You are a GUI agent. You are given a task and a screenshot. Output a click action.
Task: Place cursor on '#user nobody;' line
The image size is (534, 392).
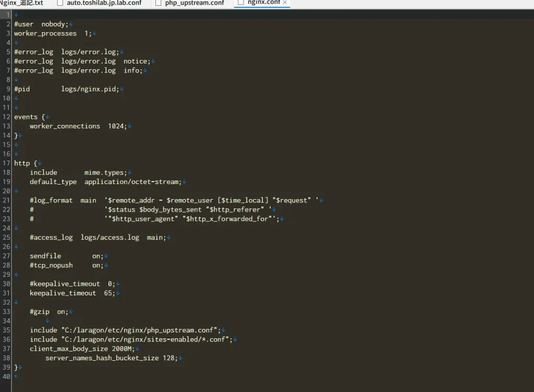pyautogui.click(x=41, y=24)
